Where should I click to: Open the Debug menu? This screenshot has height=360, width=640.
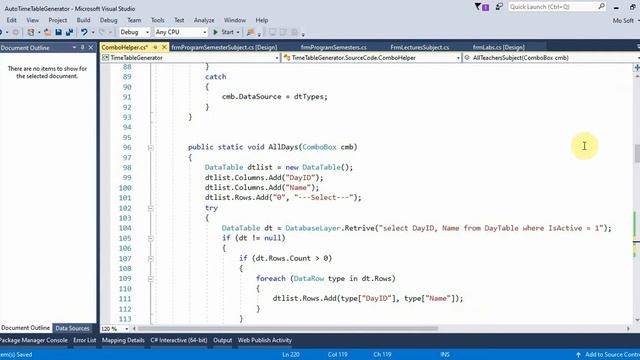tap(109, 20)
